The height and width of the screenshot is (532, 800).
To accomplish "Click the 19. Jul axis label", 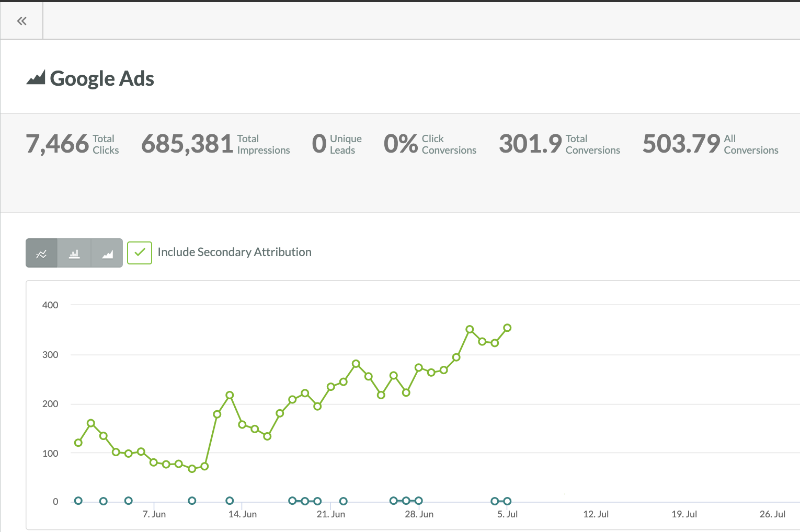I will click(684, 514).
